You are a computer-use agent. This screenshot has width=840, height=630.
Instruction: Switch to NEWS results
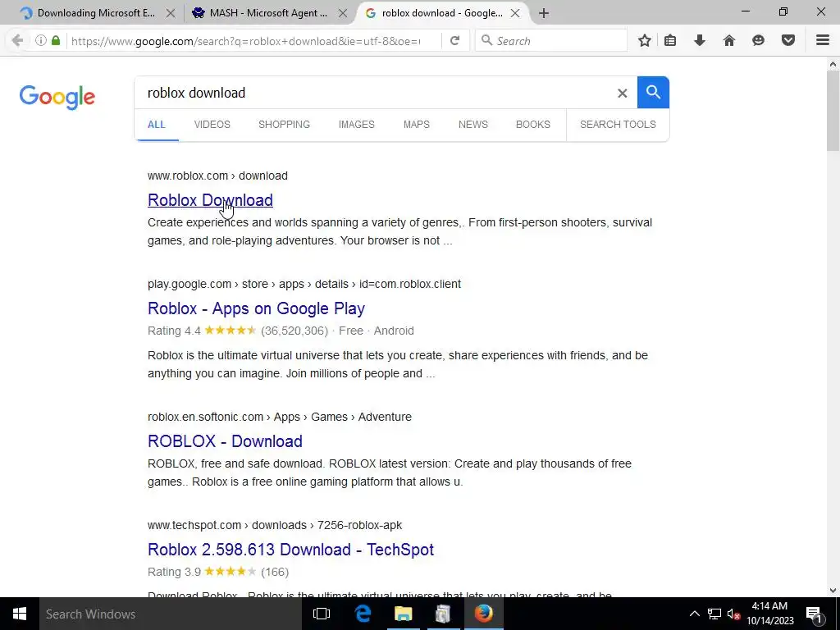click(473, 125)
